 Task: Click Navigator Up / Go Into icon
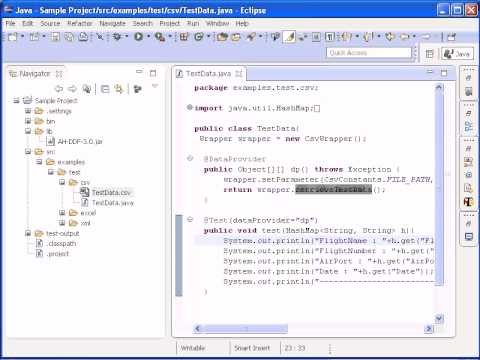pyautogui.click(x=87, y=89)
